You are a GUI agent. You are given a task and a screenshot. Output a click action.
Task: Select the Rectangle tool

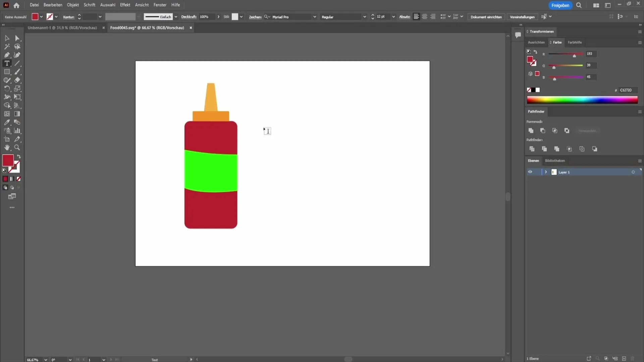7,72
